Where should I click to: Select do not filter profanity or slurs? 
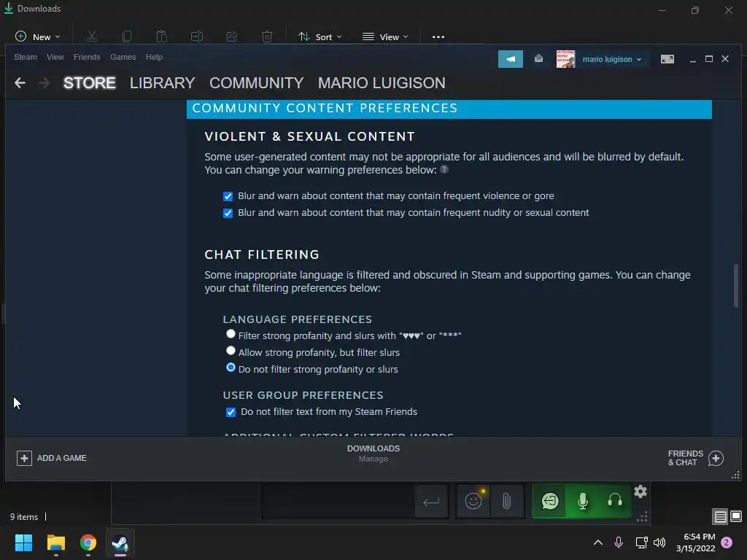(231, 367)
